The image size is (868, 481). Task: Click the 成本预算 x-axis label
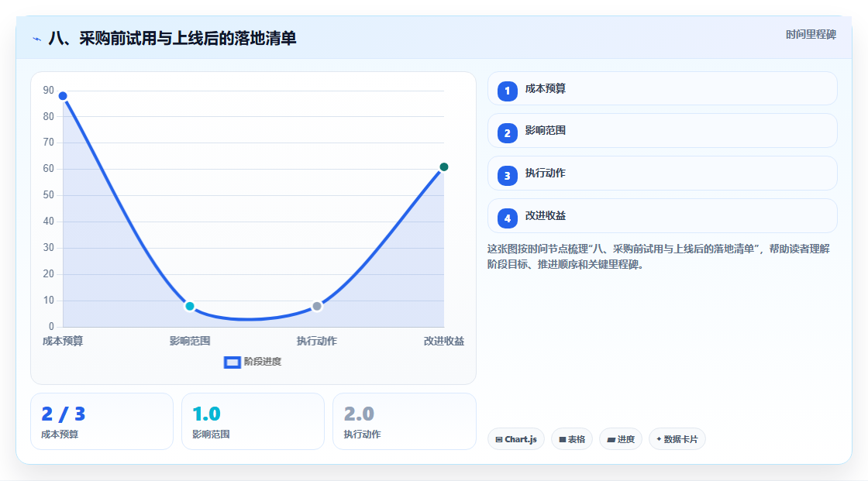pyautogui.click(x=63, y=341)
